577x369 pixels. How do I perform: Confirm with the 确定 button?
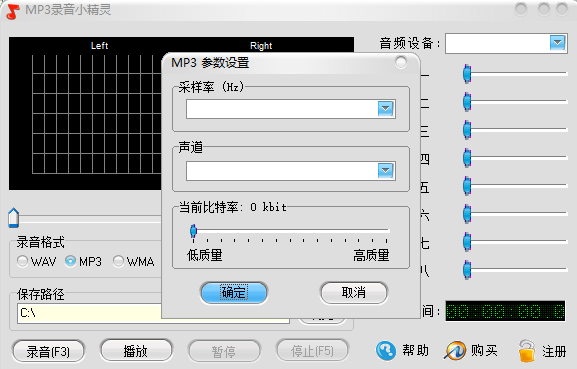(x=234, y=293)
